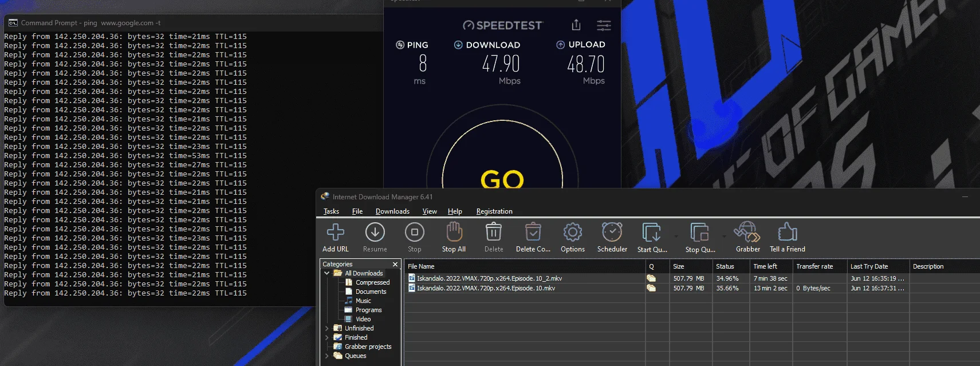Click the 47.90 download speed value
The width and height of the screenshot is (980, 366).
501,64
